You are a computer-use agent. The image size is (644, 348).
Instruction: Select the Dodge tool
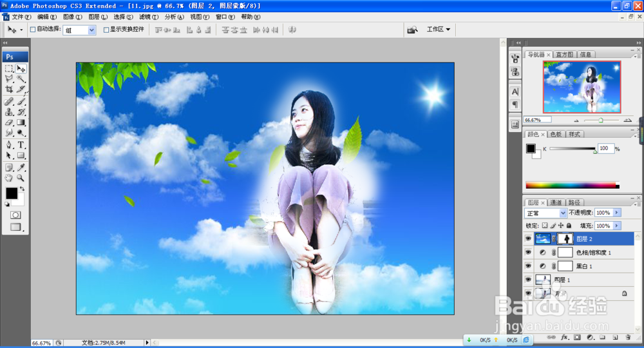click(x=21, y=133)
